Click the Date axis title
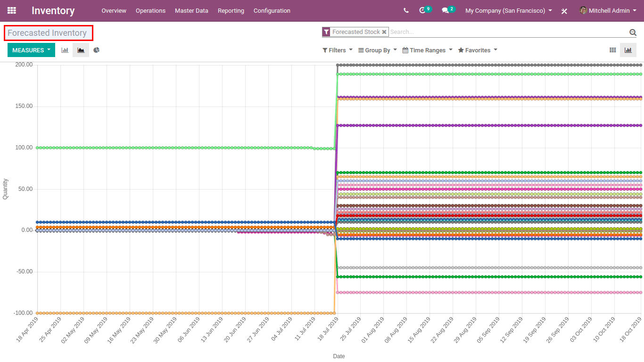The height and width of the screenshot is (362, 644). point(339,356)
